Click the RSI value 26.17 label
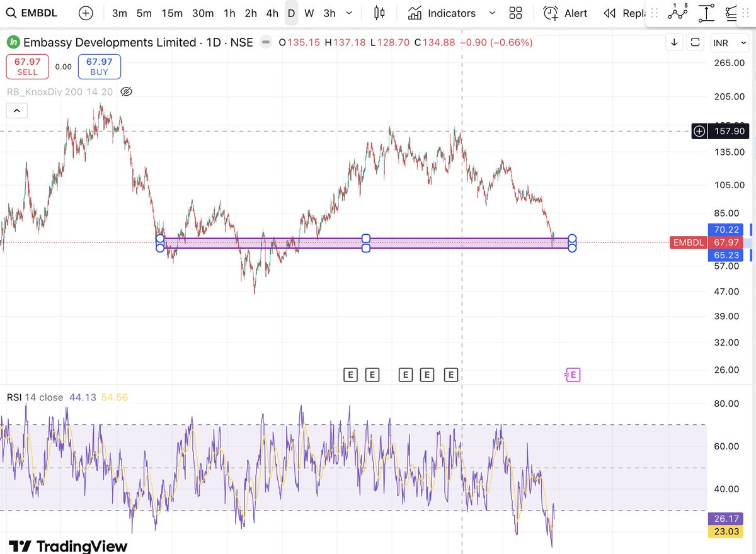 726,519
